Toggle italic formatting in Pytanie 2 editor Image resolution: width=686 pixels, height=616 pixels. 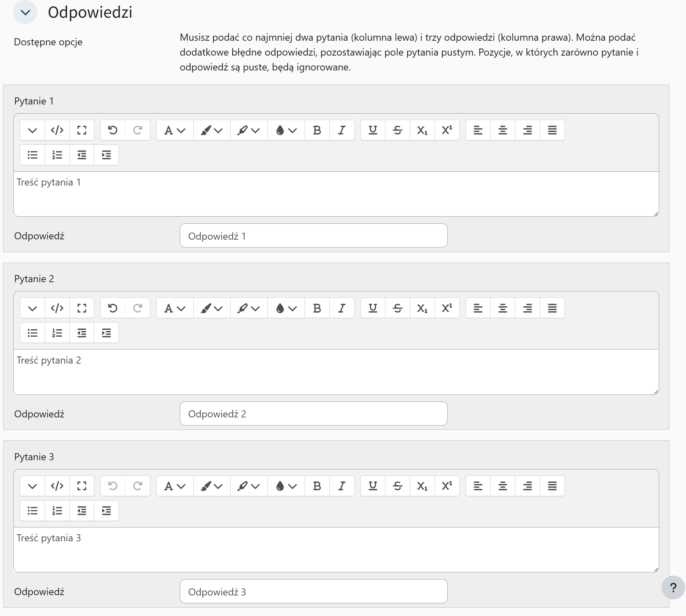tap(341, 308)
